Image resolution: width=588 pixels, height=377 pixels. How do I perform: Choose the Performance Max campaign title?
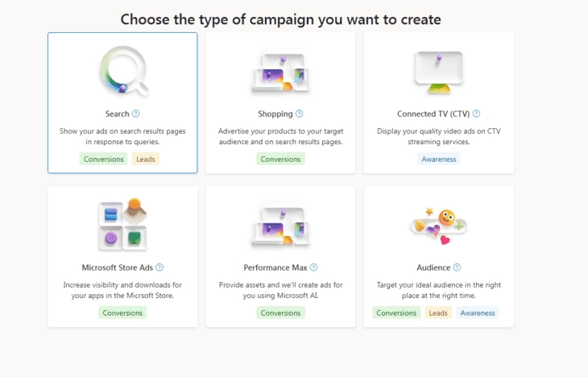[275, 267]
